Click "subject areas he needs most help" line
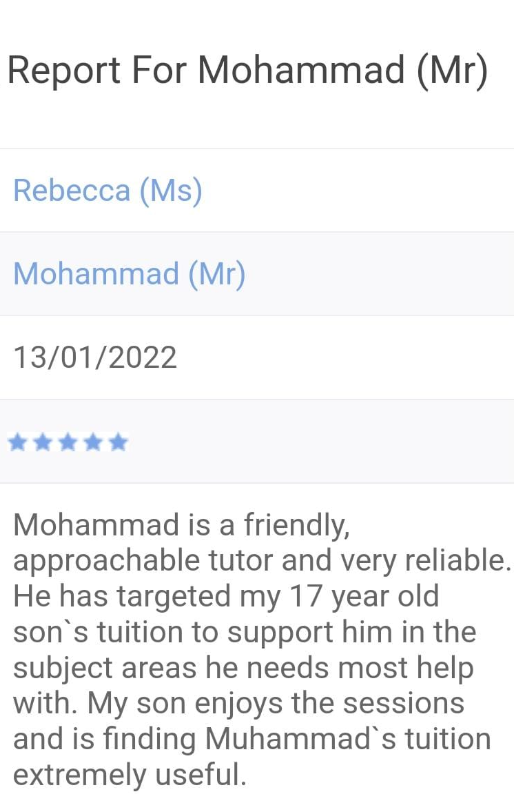514x811 pixels. pos(243,668)
